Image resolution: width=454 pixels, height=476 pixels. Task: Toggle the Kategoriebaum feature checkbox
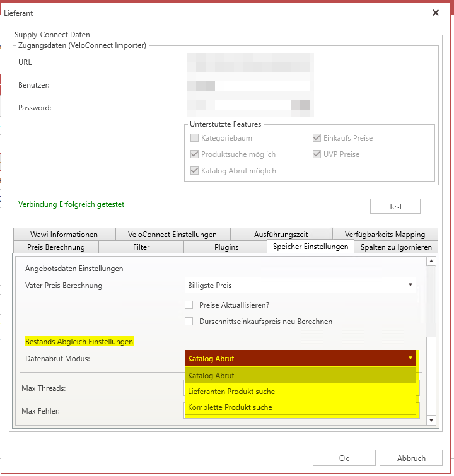194,138
